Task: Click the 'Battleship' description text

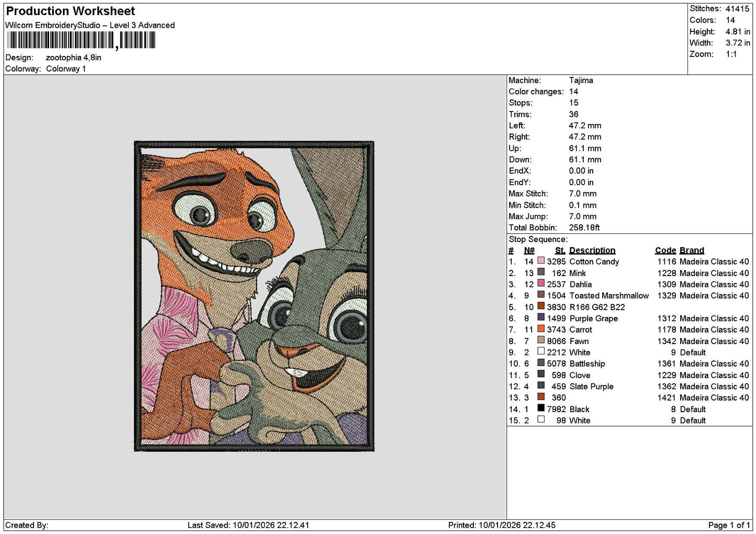Action: (587, 364)
